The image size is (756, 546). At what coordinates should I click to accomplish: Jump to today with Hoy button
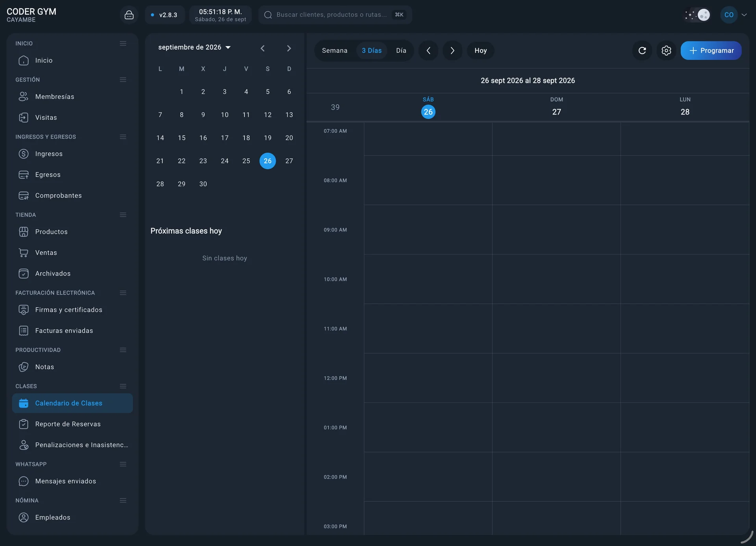(x=480, y=50)
